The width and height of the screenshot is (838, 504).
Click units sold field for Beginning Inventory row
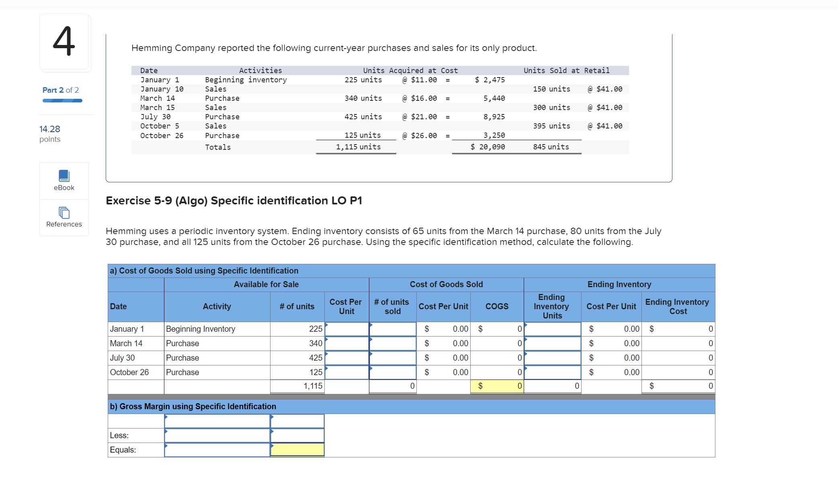(x=393, y=329)
